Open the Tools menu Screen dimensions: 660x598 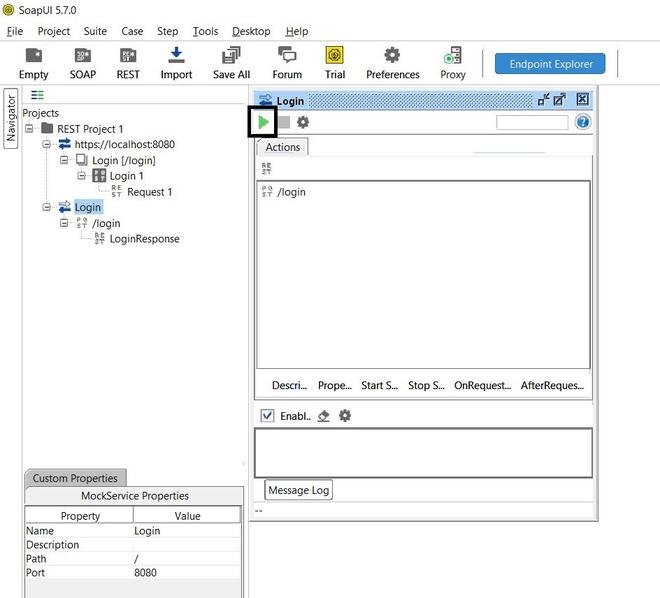[205, 32]
